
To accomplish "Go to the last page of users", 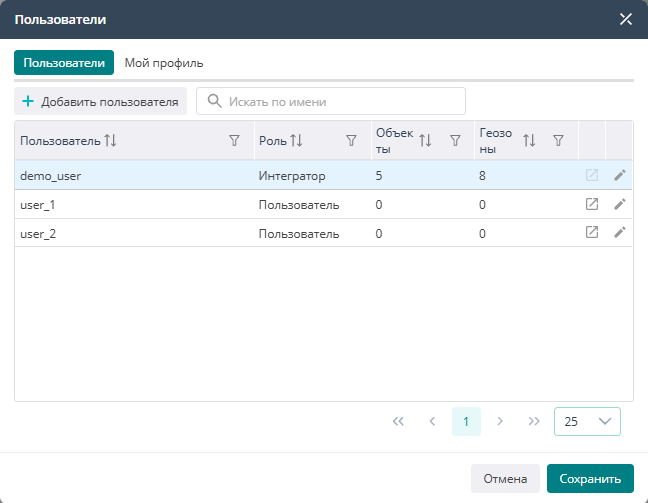I will (x=534, y=421).
